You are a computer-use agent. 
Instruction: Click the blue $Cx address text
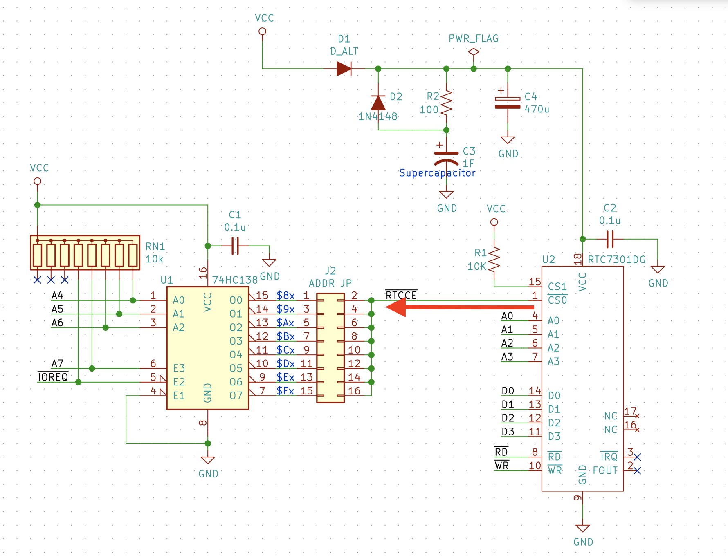click(285, 350)
